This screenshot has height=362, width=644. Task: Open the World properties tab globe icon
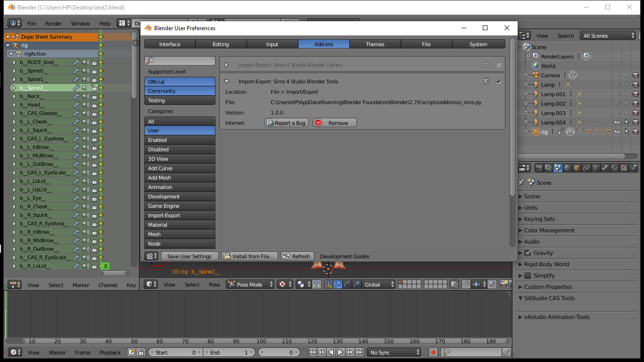(x=567, y=168)
